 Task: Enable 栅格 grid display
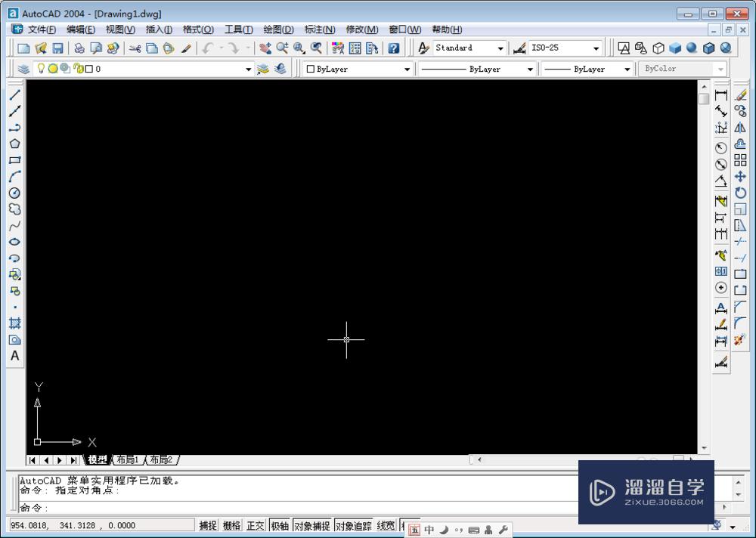pos(231,525)
